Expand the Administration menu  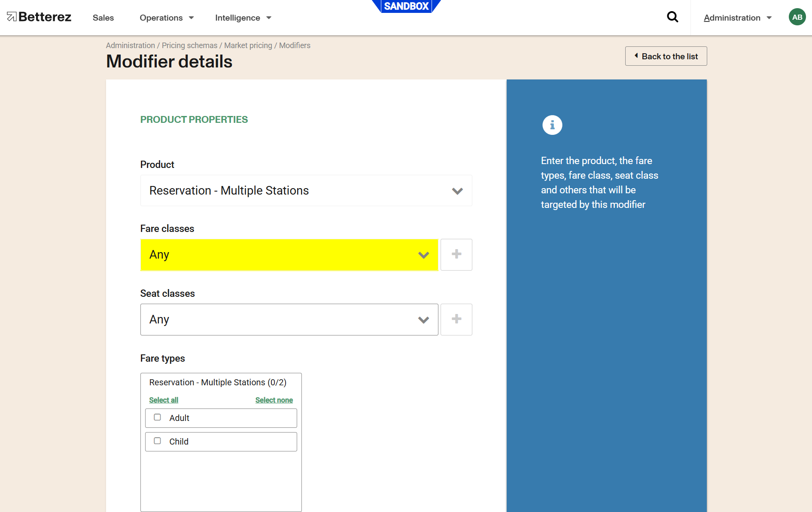coord(738,18)
